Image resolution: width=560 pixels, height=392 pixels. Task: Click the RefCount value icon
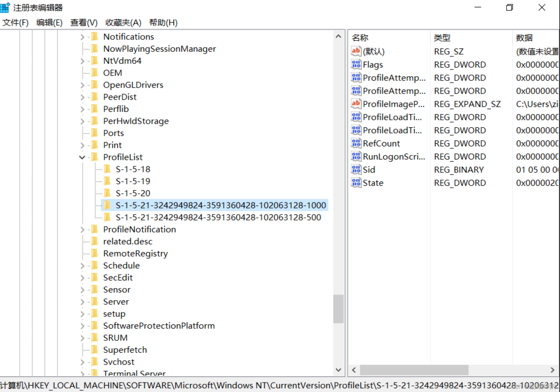coord(356,144)
